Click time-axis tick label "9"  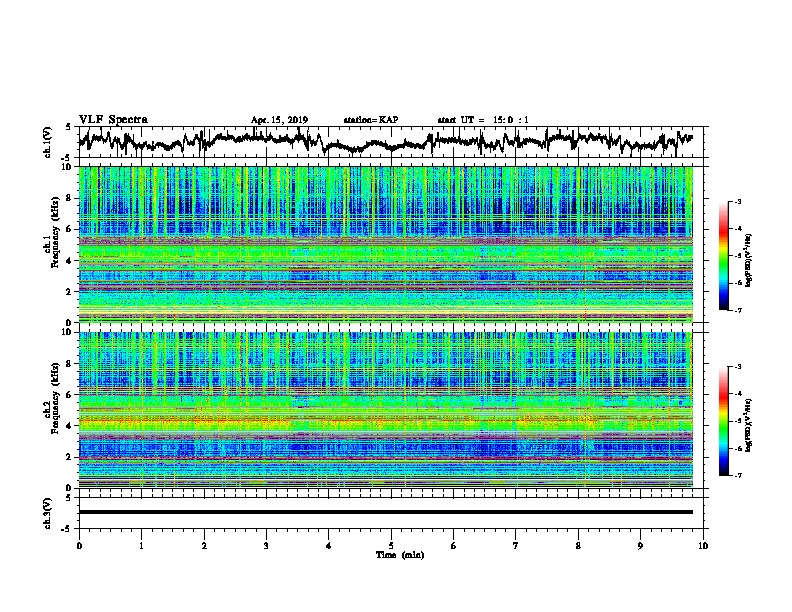click(640, 546)
